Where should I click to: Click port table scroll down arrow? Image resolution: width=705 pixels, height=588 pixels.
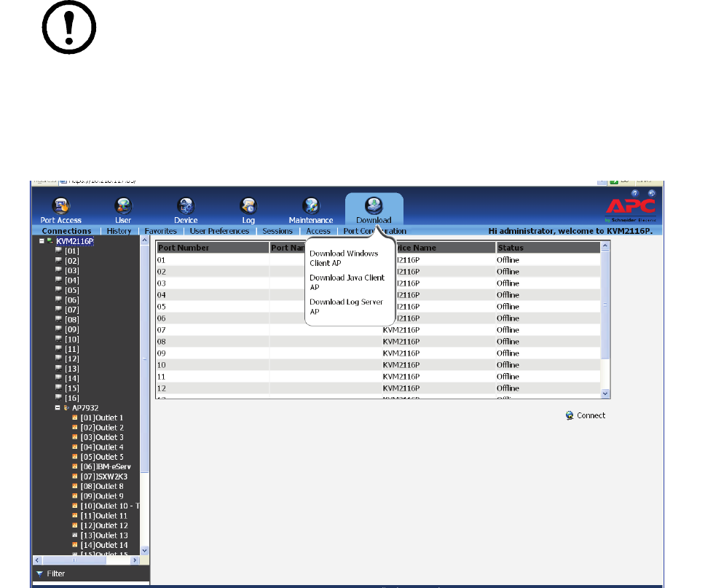tap(605, 393)
